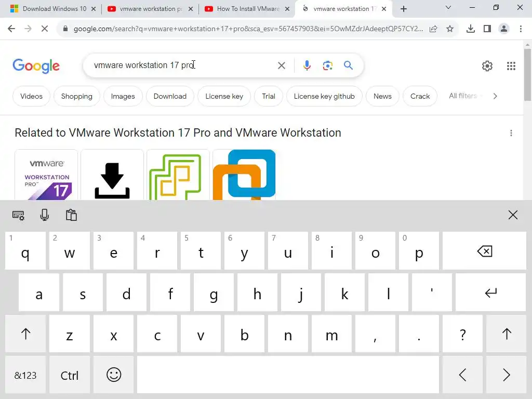Show more filter chips with right arrow
Image resolution: width=532 pixels, height=399 pixels.
[495, 96]
